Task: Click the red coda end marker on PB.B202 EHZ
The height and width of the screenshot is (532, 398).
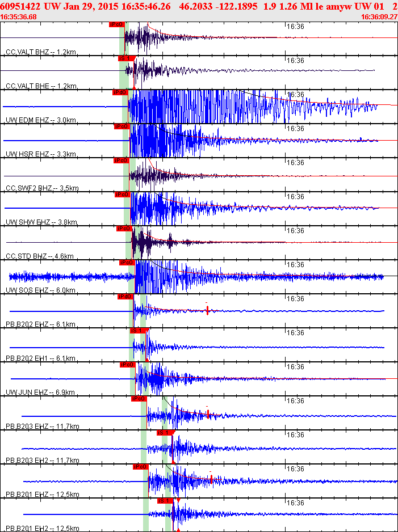Action: (x=208, y=310)
